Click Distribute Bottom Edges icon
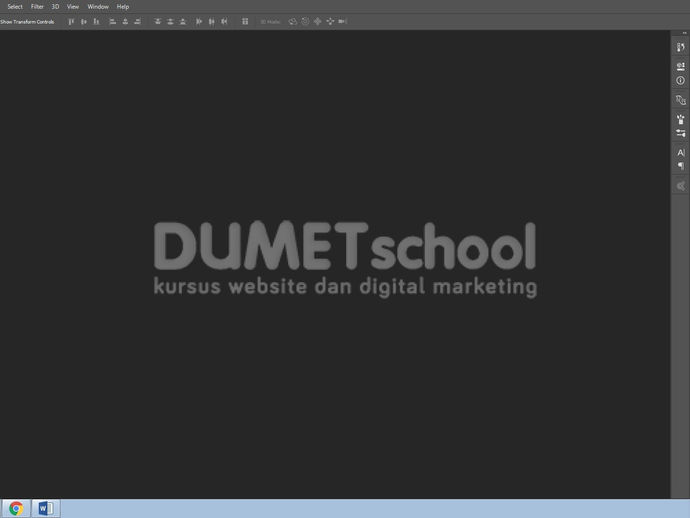 coord(183,22)
